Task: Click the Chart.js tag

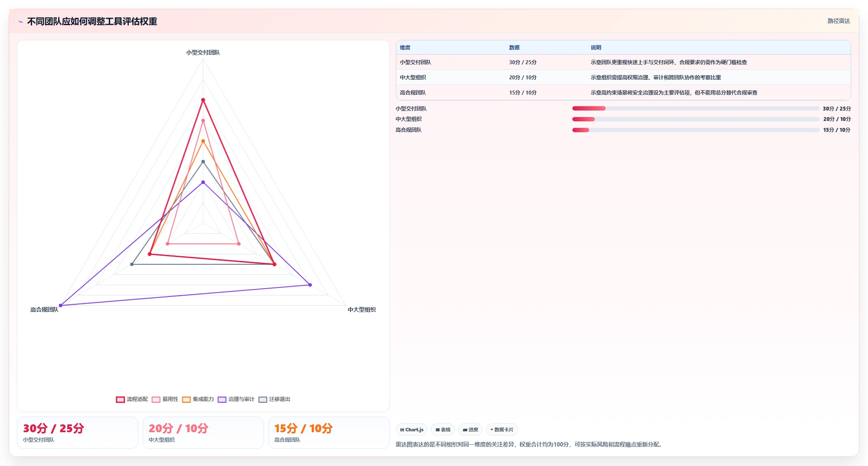Action: [411, 430]
